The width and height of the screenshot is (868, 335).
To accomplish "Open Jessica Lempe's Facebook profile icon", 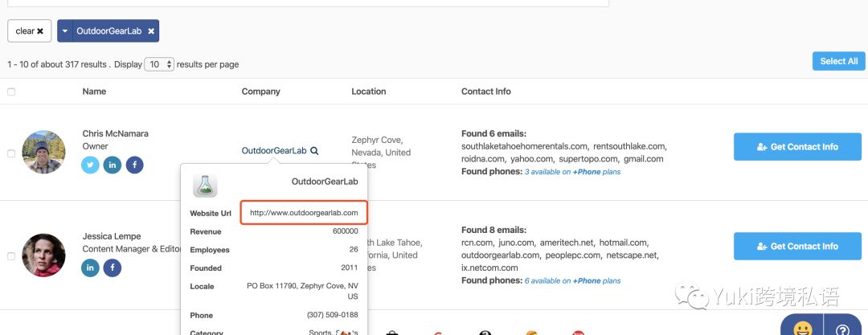I will tap(113, 268).
